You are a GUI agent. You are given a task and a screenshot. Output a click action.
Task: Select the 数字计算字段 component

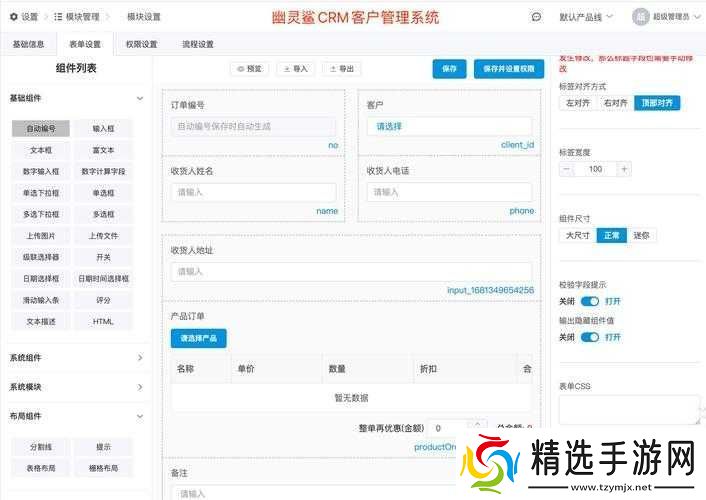(104, 171)
